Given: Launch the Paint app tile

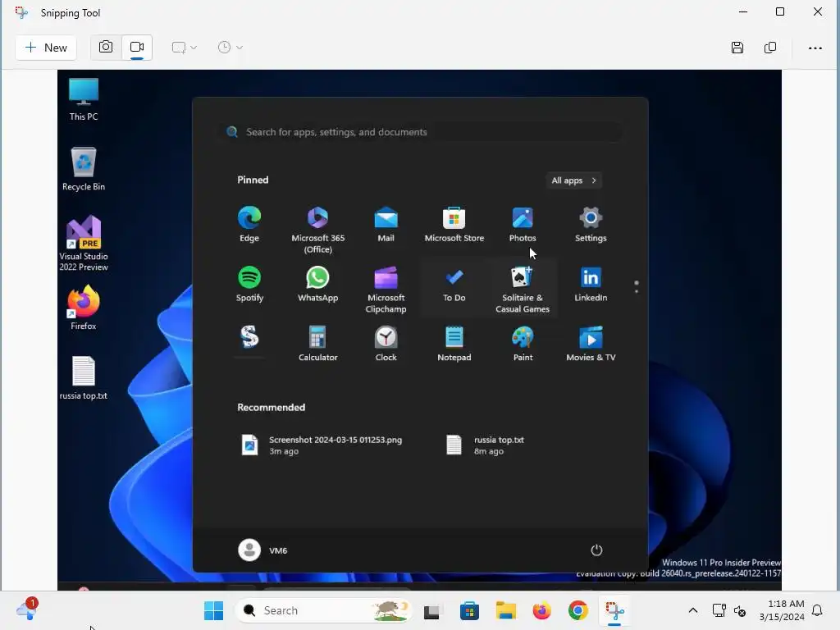Looking at the screenshot, I should coord(523,345).
